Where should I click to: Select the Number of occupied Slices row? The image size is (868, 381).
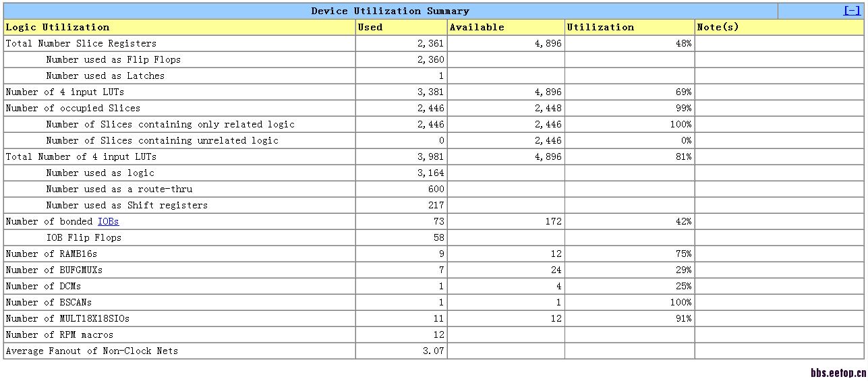pos(434,108)
